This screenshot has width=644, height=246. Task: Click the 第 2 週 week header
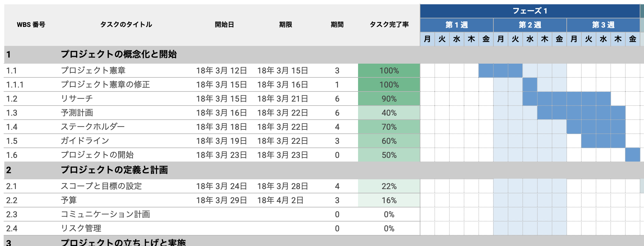point(530,25)
